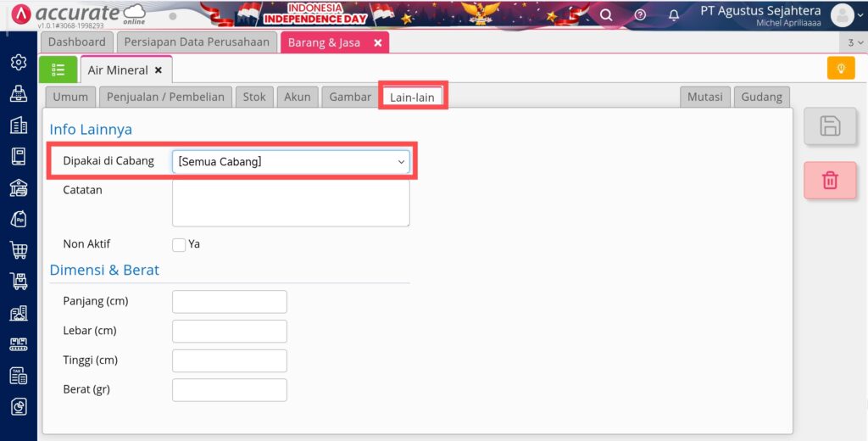
Task: Open the Rp price tag module icon
Action: pos(19,220)
